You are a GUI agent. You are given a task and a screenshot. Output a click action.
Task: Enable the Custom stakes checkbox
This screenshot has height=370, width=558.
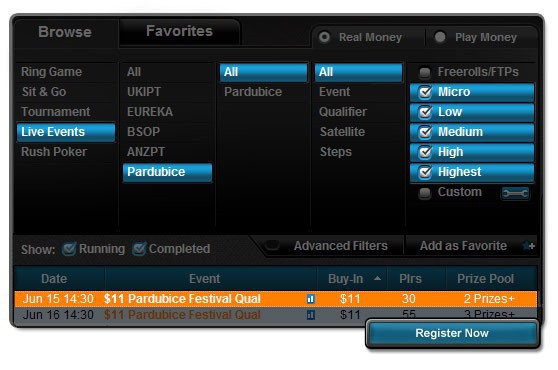tap(425, 193)
